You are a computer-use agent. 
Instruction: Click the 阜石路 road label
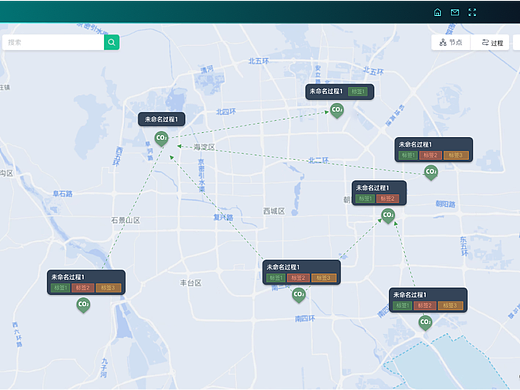pos(63,194)
